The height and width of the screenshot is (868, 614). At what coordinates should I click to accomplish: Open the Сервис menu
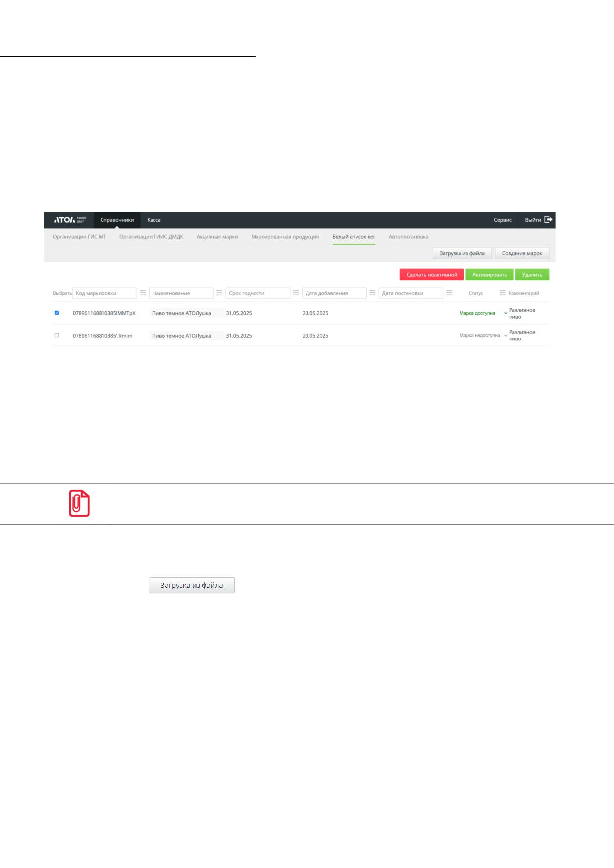coord(503,220)
